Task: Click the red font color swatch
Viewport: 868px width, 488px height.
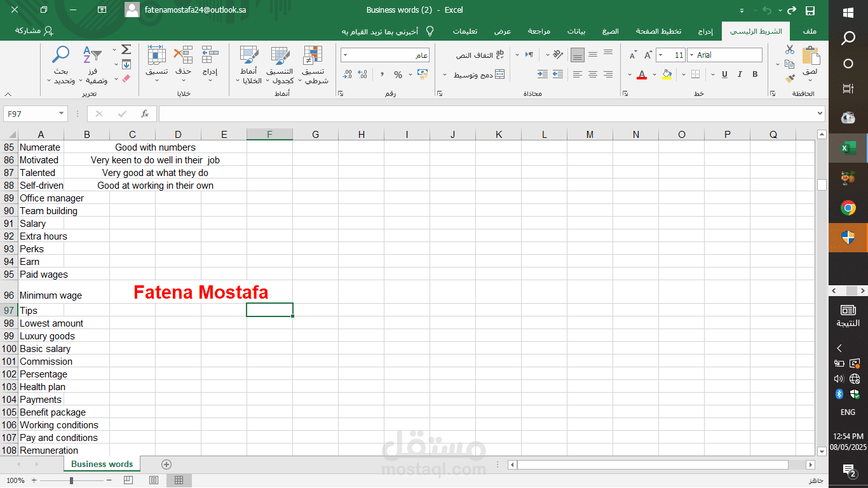Action: coord(642,75)
